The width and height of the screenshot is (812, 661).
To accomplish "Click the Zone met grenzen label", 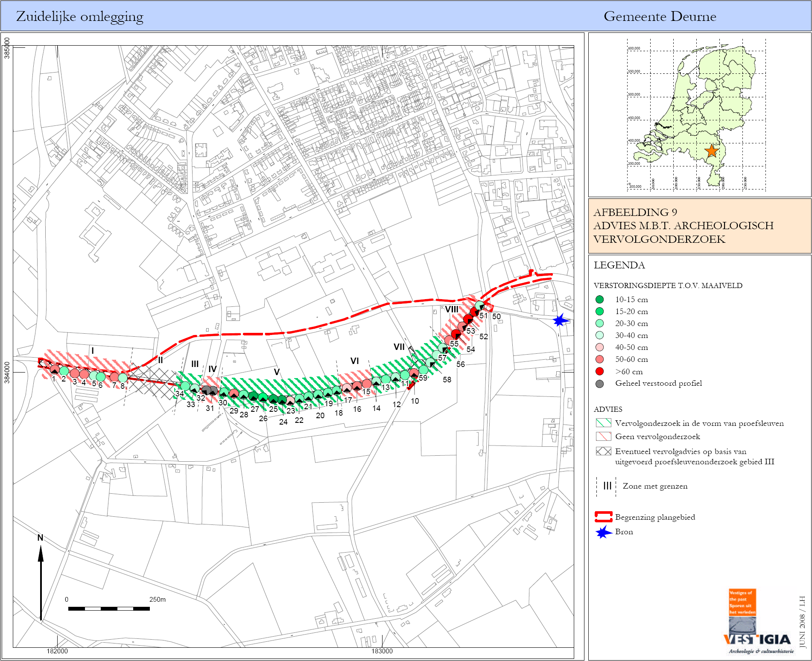I will (x=655, y=486).
